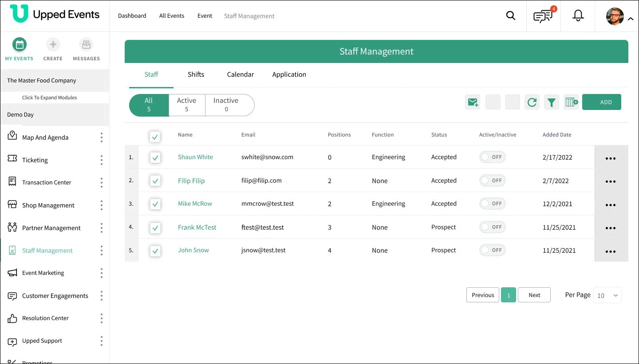Go to Next page

(x=534, y=295)
